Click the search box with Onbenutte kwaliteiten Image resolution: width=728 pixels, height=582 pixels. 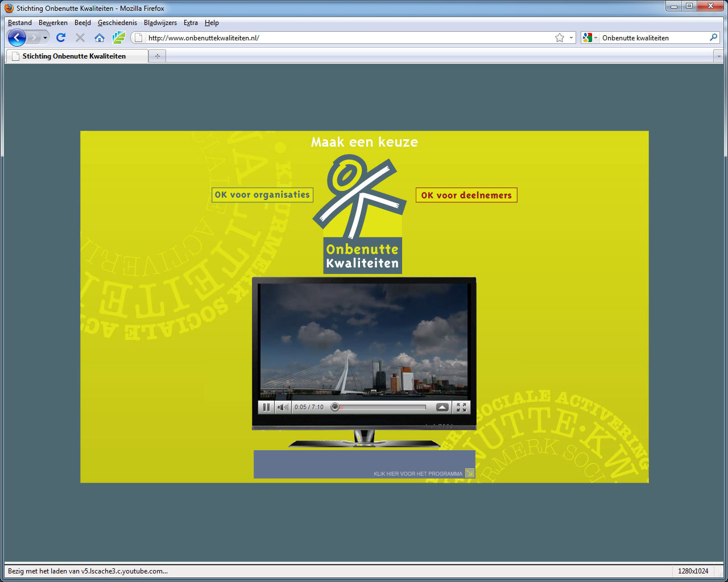[654, 38]
